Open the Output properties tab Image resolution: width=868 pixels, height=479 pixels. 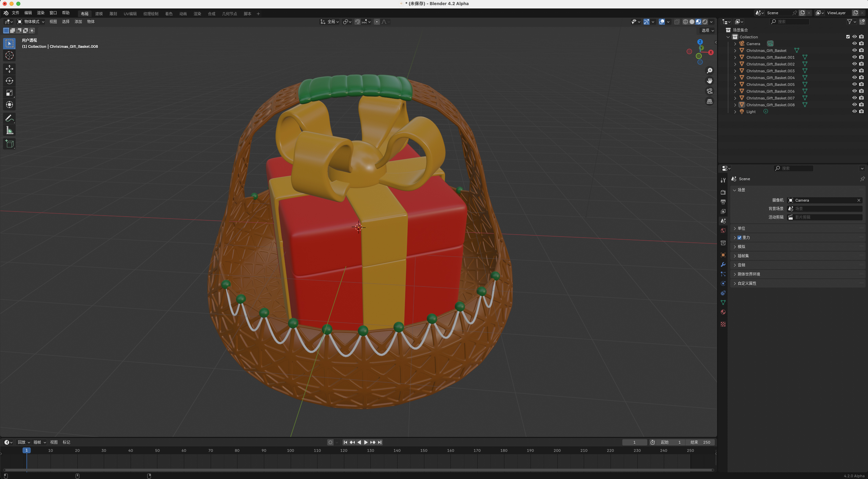[x=723, y=202]
